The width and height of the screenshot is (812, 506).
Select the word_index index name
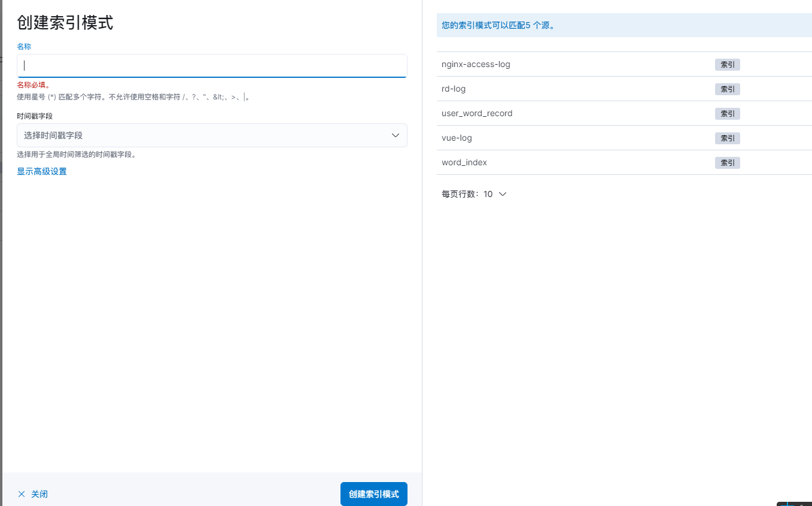pyautogui.click(x=464, y=162)
